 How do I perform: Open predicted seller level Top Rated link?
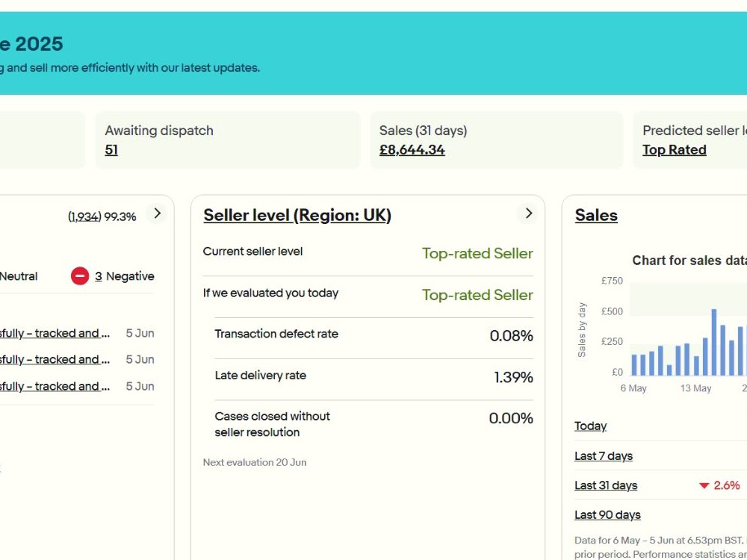click(x=674, y=150)
